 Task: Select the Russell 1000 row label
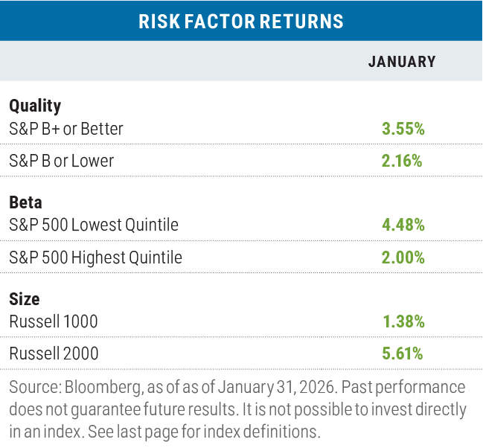tap(53, 321)
